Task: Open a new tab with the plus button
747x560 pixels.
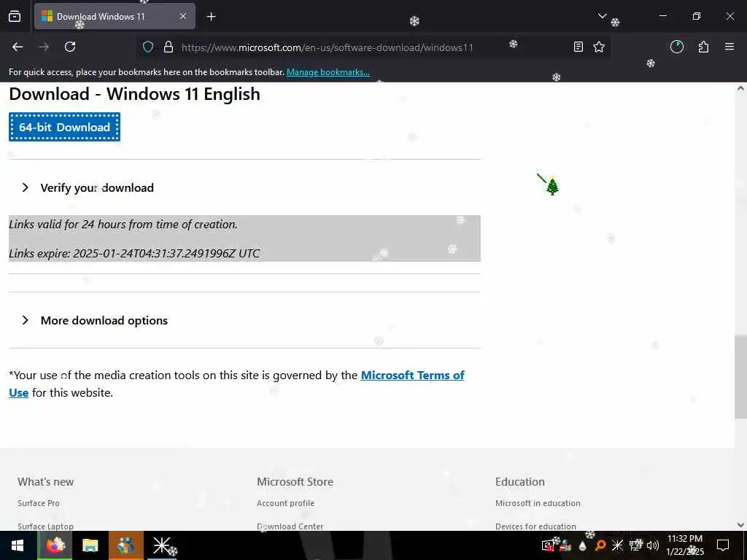Action: point(211,17)
